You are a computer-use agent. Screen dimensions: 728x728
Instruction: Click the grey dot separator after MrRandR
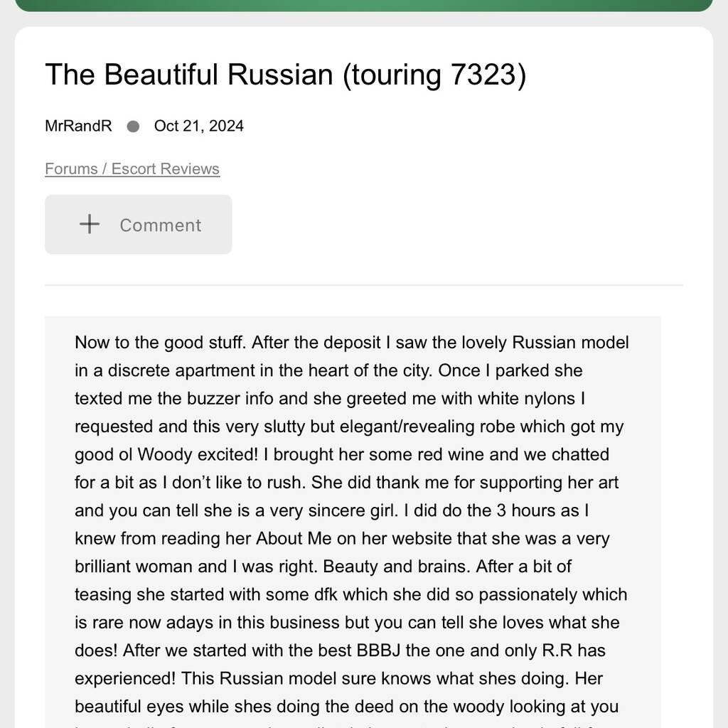coord(133,127)
